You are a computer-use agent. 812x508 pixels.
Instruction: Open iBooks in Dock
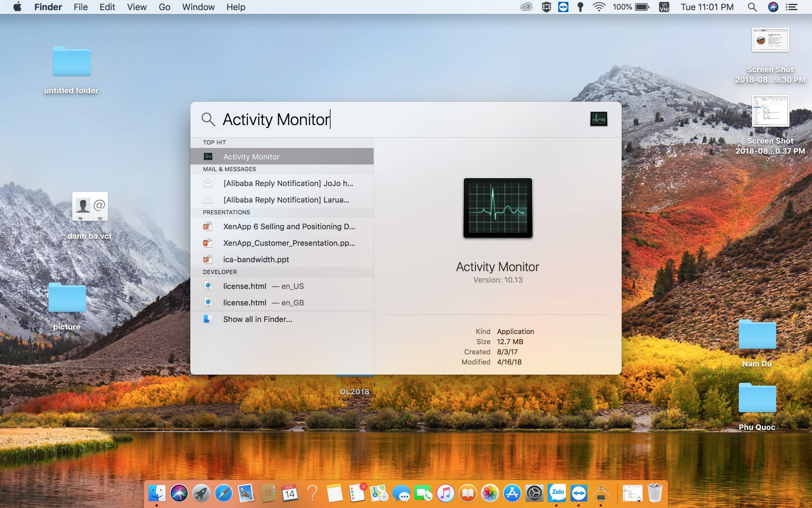click(468, 493)
